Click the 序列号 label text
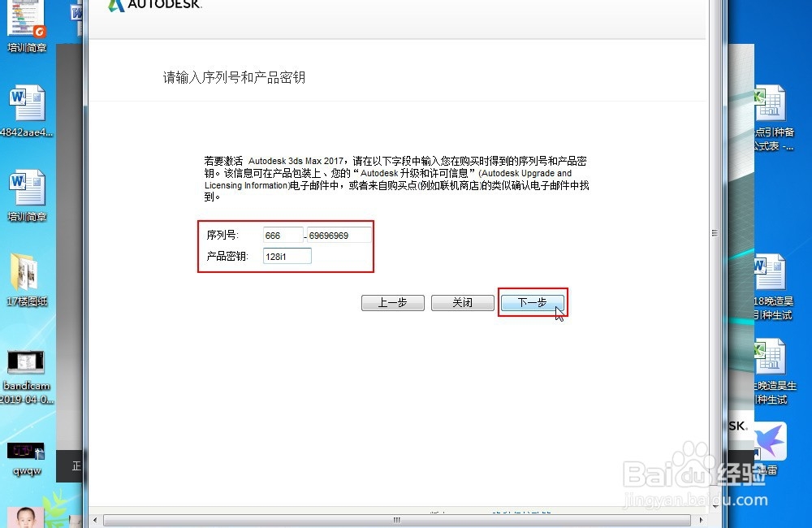812x528 pixels. tap(222, 236)
